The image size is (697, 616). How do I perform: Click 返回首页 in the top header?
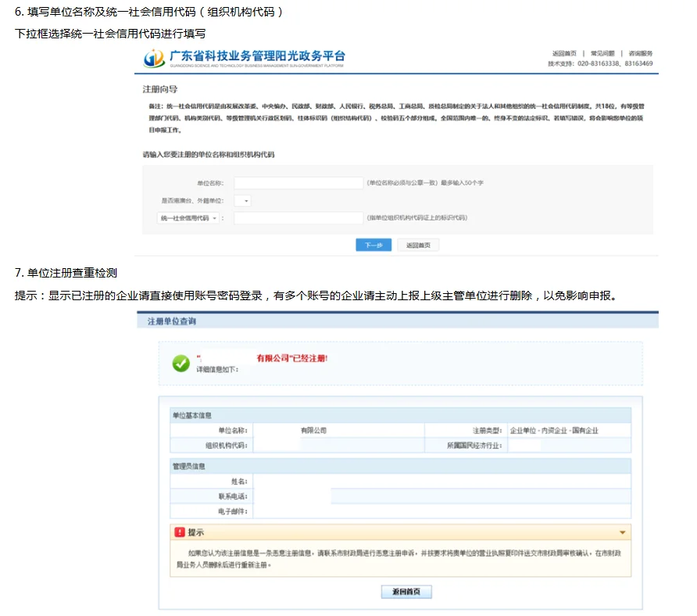click(565, 53)
